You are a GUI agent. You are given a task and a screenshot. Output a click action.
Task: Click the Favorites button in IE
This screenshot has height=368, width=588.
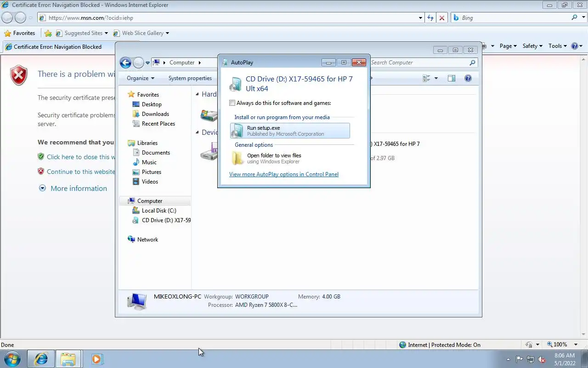click(19, 33)
